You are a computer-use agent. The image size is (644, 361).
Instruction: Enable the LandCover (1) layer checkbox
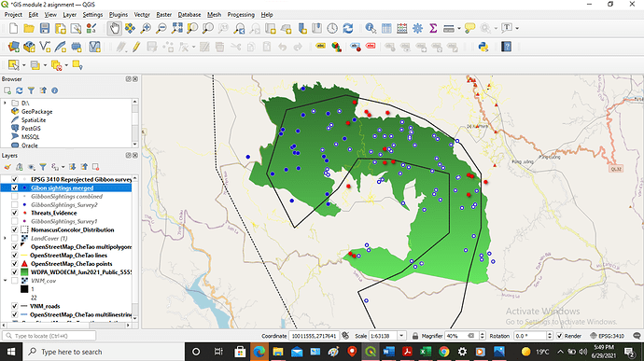coord(15,238)
